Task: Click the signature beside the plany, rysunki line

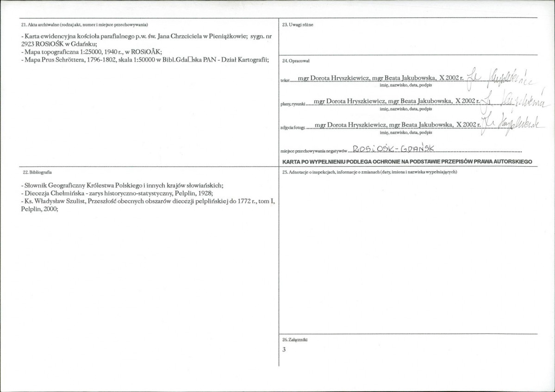Action: [514, 100]
